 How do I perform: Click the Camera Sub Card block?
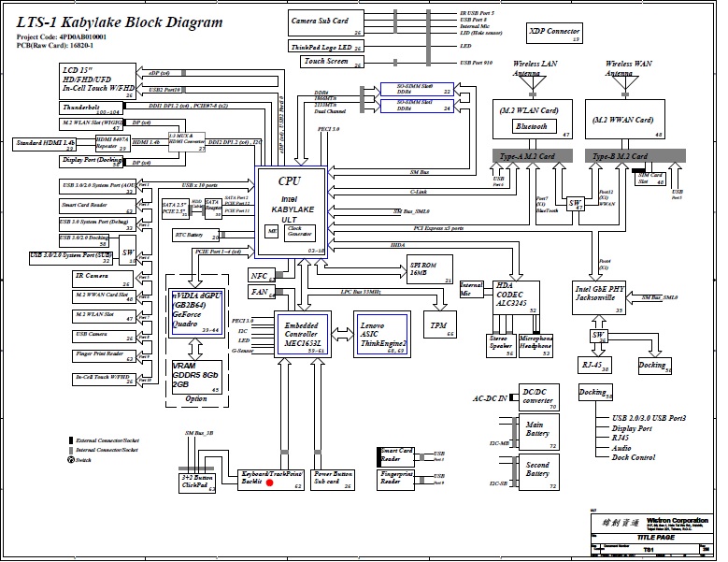[326, 22]
